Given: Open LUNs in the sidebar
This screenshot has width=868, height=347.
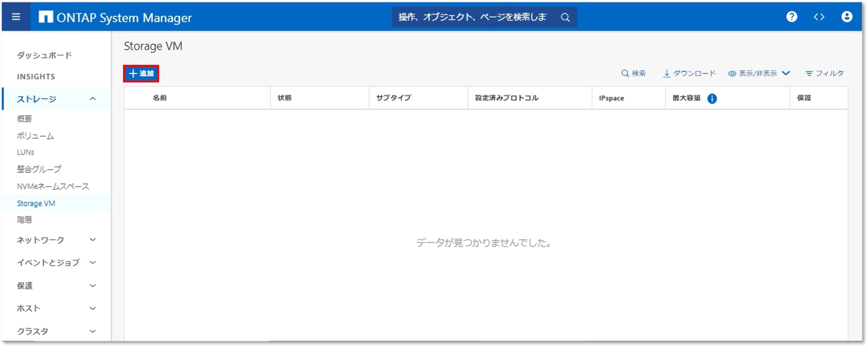Looking at the screenshot, I should (x=25, y=152).
